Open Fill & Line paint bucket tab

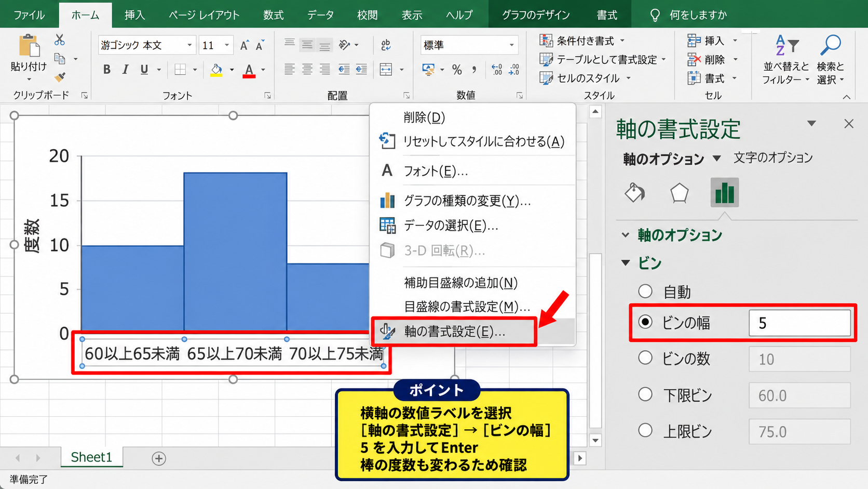(634, 193)
